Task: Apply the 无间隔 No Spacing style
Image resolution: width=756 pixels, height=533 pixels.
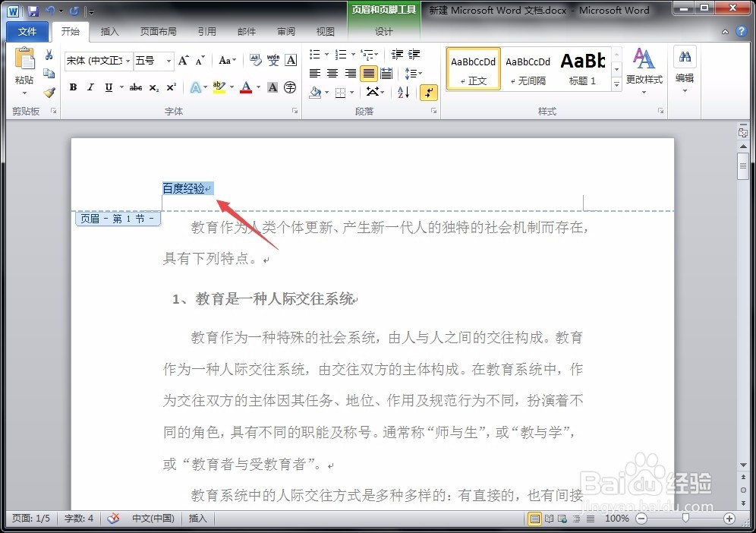Action: pyautogui.click(x=528, y=69)
